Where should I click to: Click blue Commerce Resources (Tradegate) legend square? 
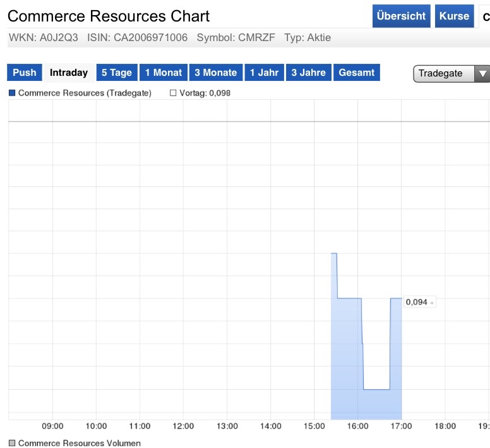[x=12, y=93]
